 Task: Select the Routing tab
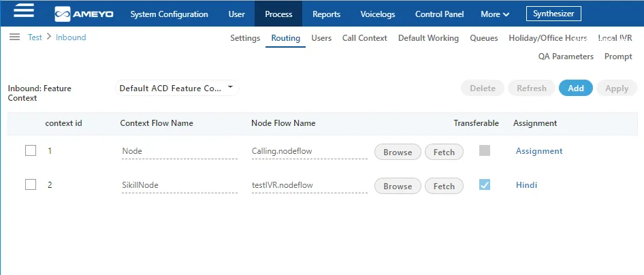285,38
